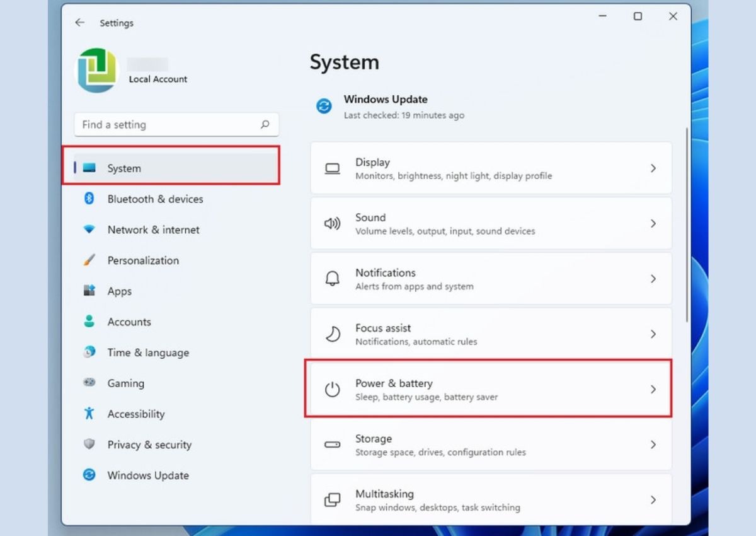Select Windows Update label in sidebar
This screenshot has height=536, width=756.
point(148,475)
